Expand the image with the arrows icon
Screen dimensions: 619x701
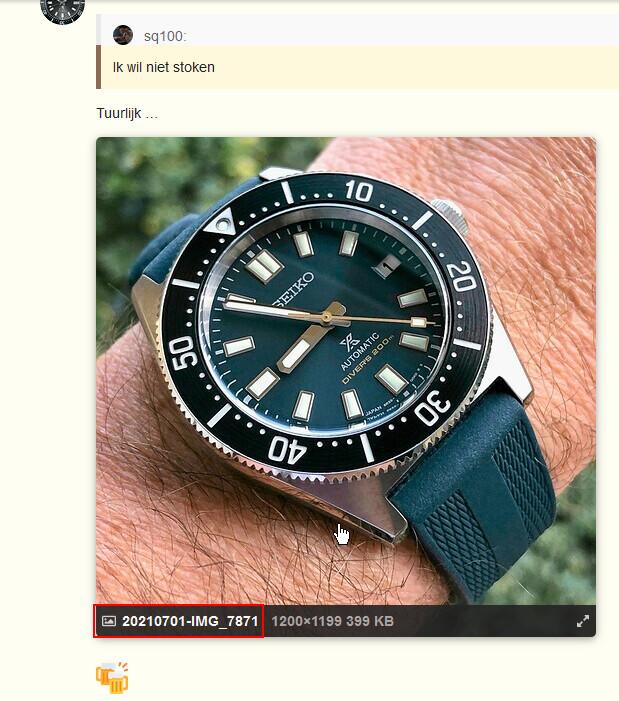[583, 621]
